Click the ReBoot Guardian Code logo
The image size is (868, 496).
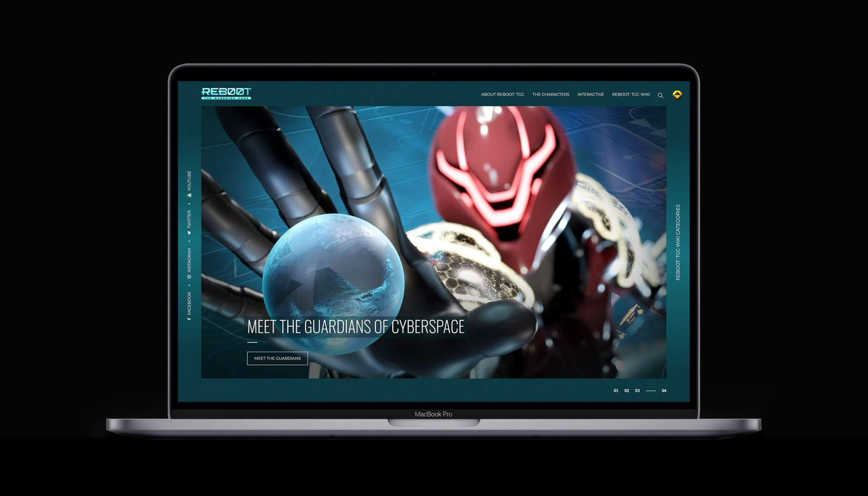pos(226,94)
